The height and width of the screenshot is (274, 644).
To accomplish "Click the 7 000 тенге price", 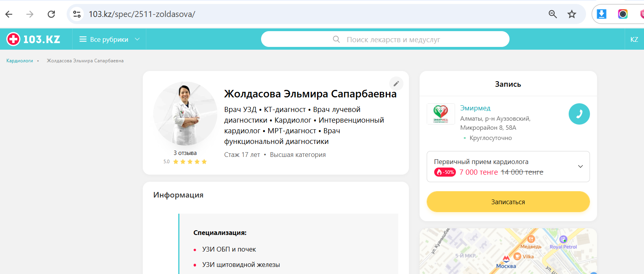I will [478, 172].
